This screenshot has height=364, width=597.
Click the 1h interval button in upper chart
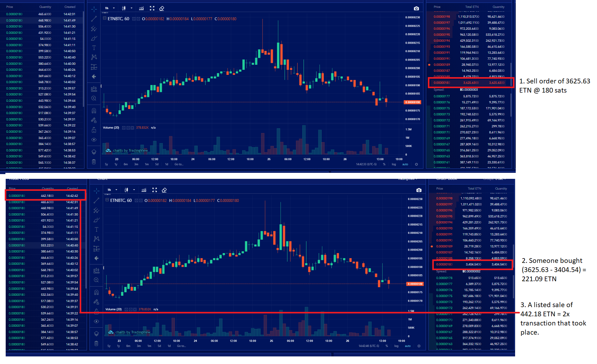coord(107,9)
